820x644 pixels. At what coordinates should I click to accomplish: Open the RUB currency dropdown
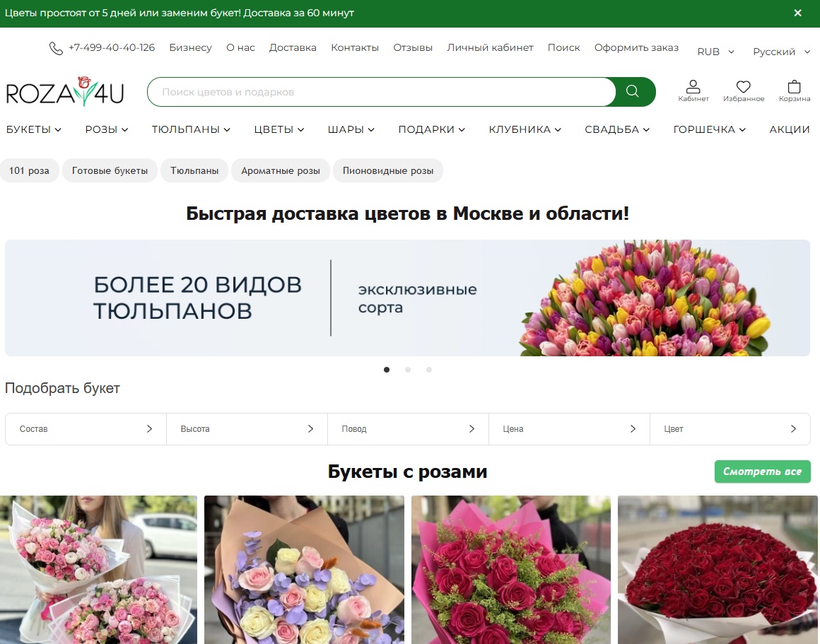click(715, 52)
